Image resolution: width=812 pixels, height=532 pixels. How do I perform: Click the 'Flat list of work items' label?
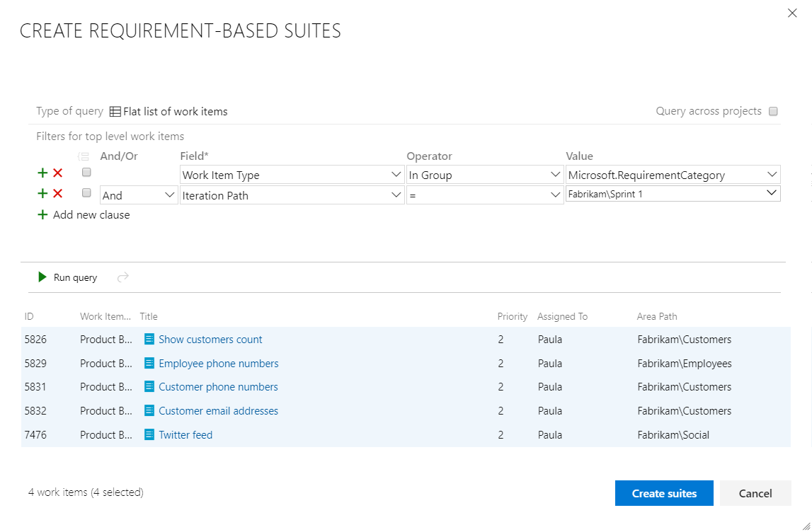175,111
